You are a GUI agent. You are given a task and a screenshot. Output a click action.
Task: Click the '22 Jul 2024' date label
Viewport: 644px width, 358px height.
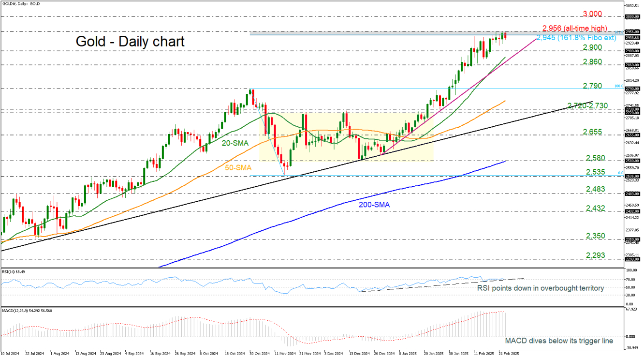point(34,354)
